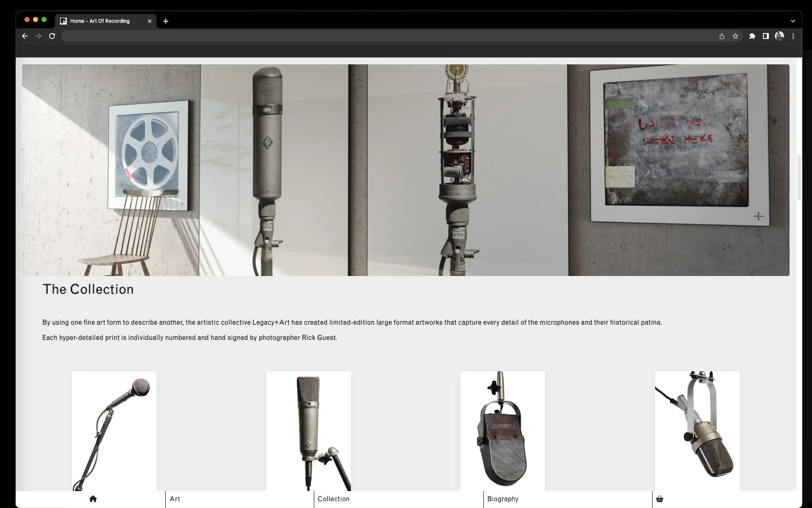The width and height of the screenshot is (812, 508).
Task: Open the Art menu item
Action: click(175, 499)
